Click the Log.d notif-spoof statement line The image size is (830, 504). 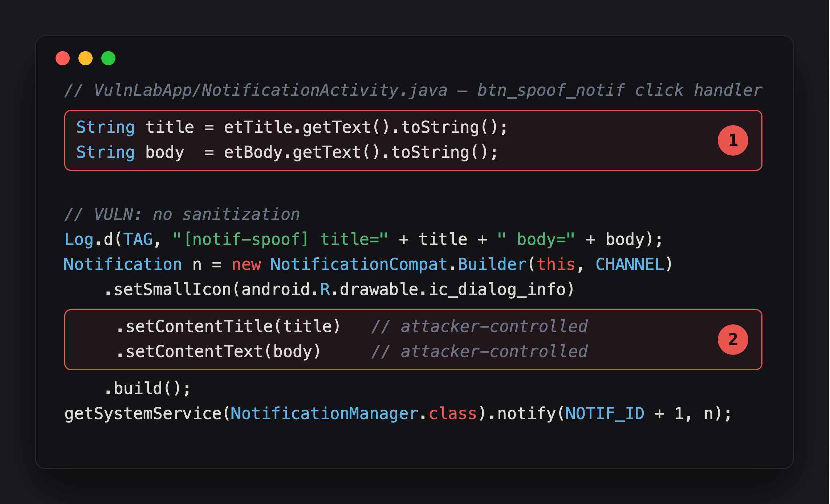click(x=363, y=239)
